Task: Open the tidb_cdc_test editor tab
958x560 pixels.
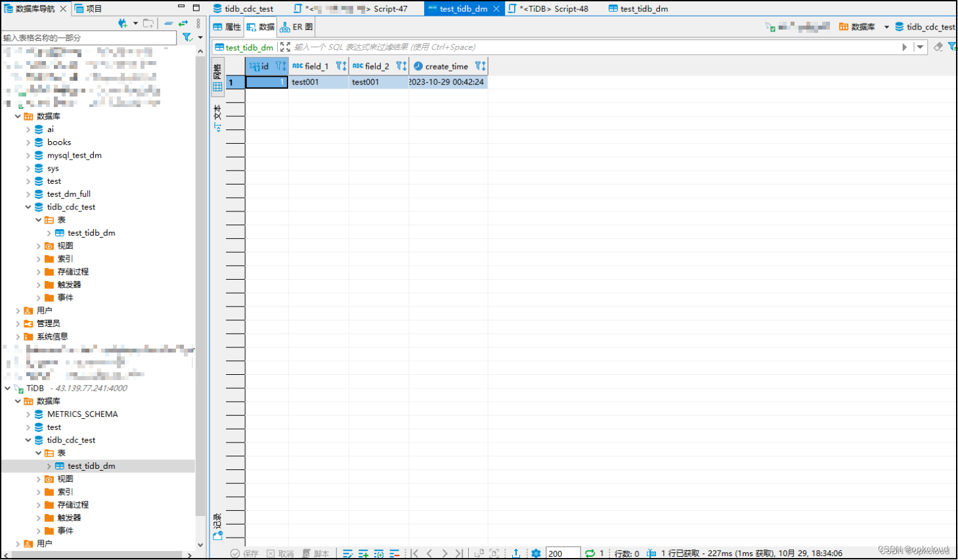Action: (x=243, y=9)
